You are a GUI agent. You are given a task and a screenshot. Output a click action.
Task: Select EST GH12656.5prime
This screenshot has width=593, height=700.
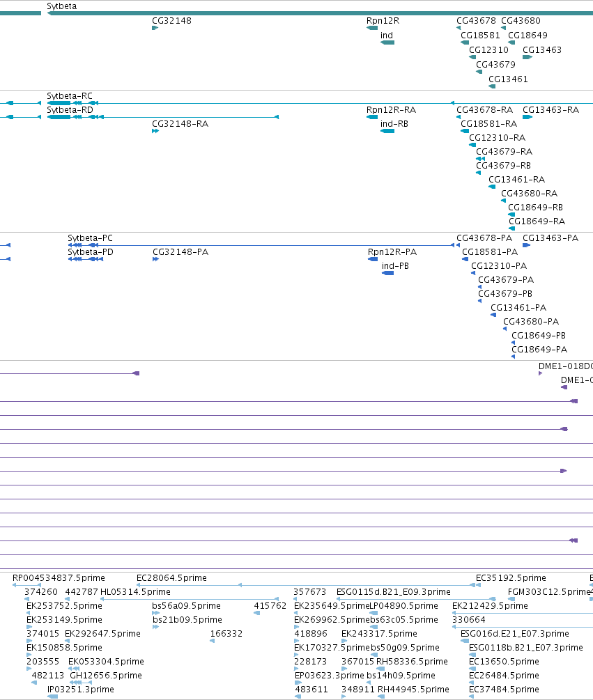coord(106,676)
